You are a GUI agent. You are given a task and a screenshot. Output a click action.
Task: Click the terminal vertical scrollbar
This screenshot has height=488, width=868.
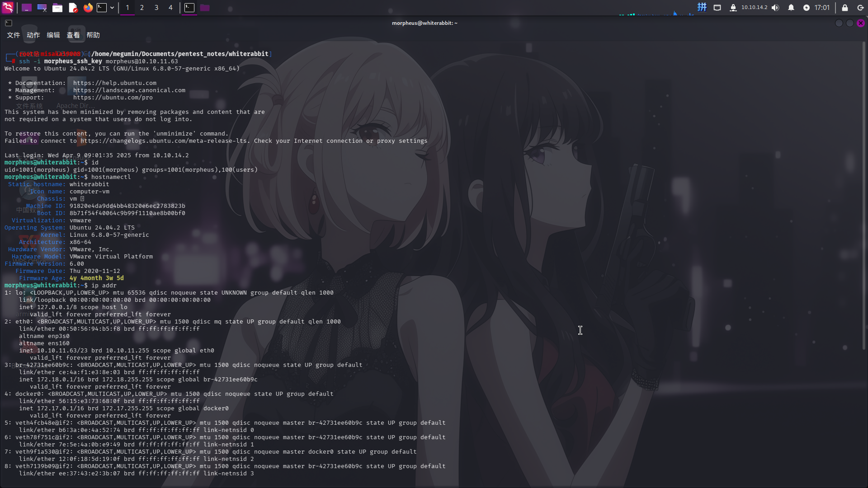click(x=864, y=194)
